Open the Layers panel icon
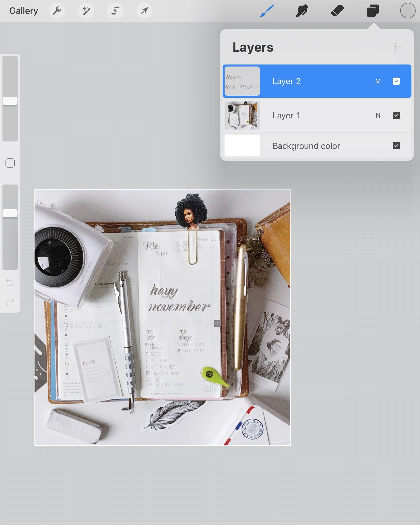This screenshot has height=525, width=420. tap(372, 11)
